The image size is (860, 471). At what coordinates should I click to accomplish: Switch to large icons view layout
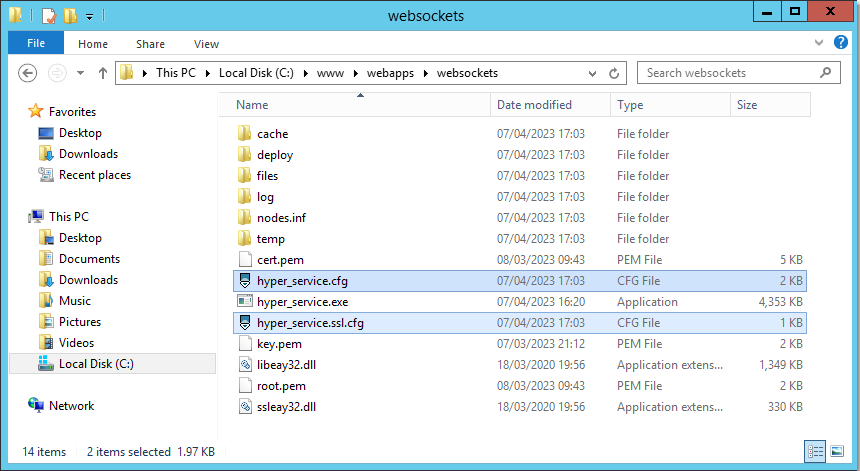click(x=835, y=452)
